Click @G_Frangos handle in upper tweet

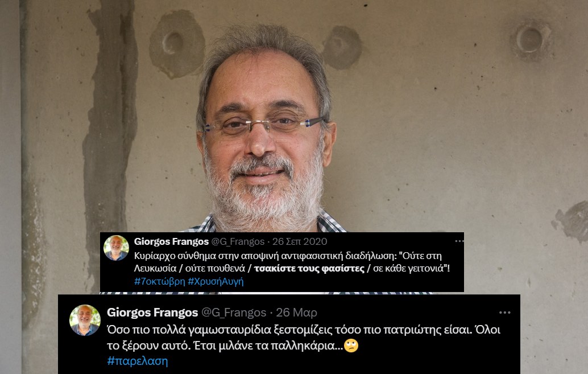click(x=238, y=241)
